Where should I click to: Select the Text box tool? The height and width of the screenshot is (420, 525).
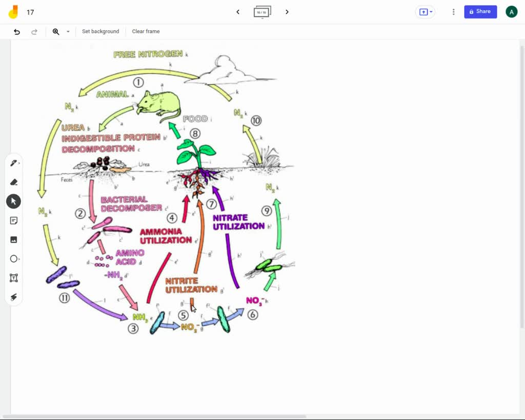[13, 278]
